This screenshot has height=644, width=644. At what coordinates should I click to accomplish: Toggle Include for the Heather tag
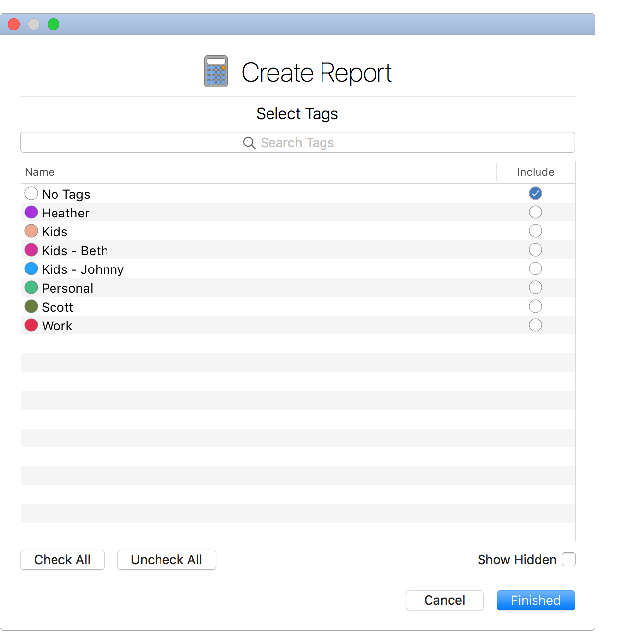point(535,212)
